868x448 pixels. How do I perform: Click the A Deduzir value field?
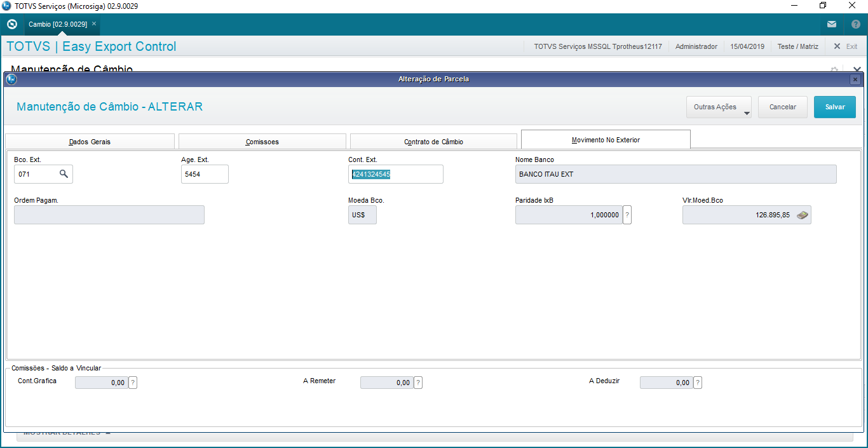667,383
